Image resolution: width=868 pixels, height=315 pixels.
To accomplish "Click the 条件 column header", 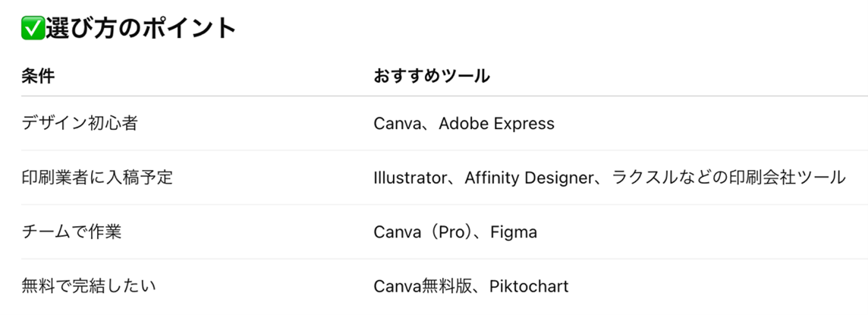I will point(38,76).
